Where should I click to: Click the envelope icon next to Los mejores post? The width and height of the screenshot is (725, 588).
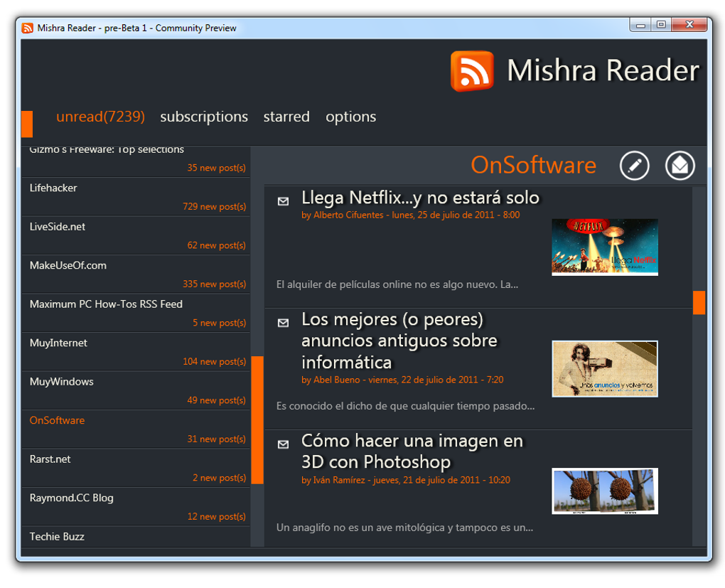[x=283, y=323]
